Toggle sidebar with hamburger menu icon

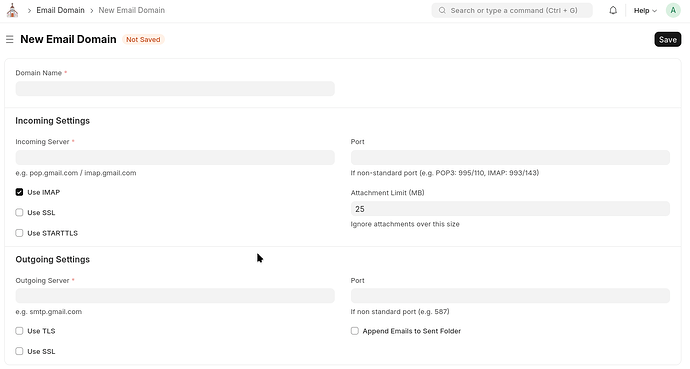tap(9, 40)
